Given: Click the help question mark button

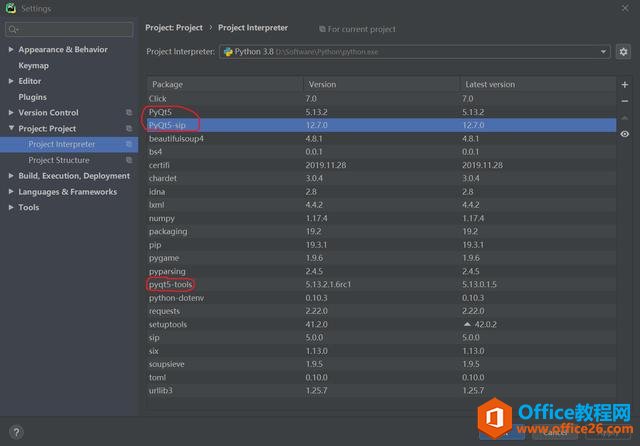Looking at the screenshot, I should [x=16, y=432].
